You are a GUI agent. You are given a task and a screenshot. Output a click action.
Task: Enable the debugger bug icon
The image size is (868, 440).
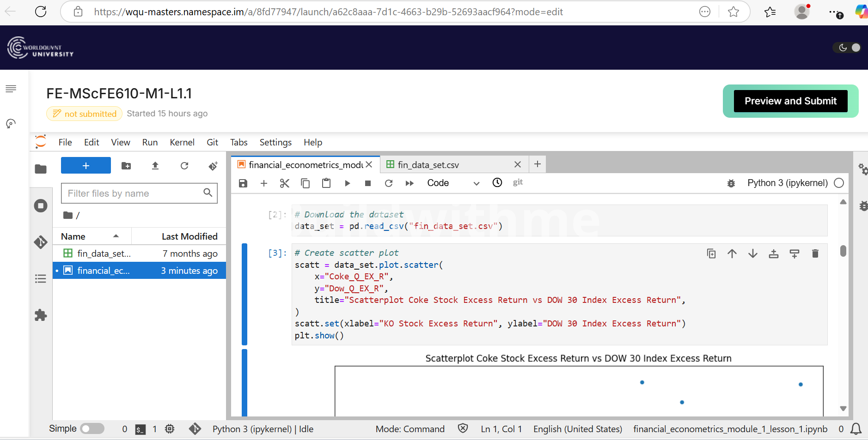[x=731, y=183]
